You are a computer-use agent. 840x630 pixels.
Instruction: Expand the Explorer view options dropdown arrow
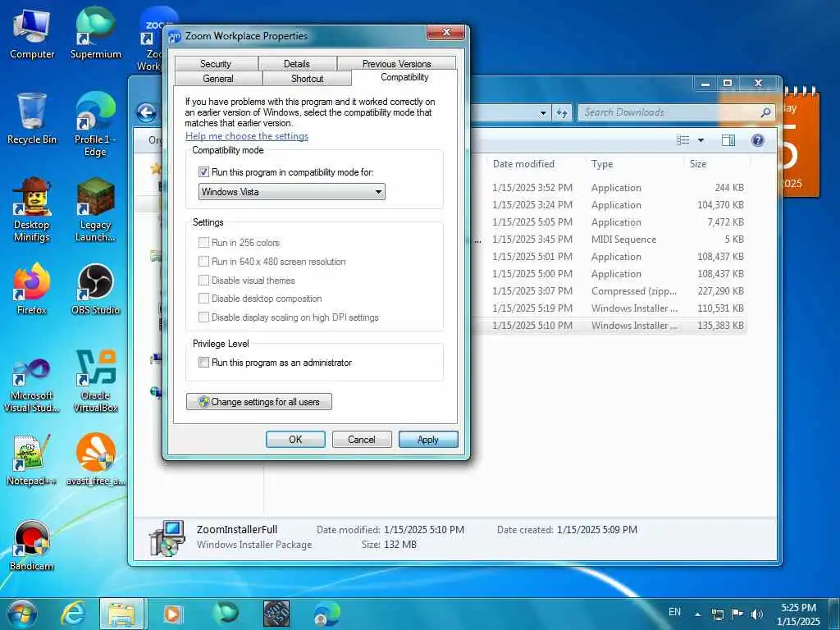pos(701,140)
